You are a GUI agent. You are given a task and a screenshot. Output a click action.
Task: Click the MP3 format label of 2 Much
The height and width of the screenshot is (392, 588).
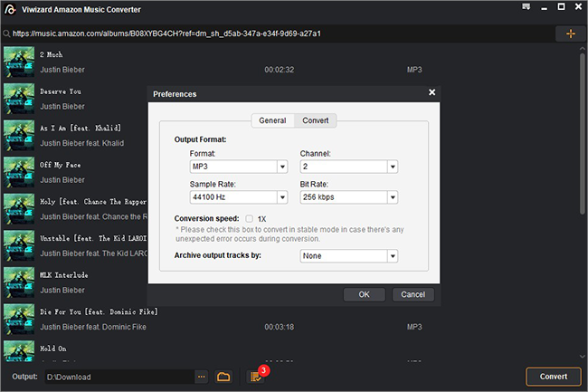tap(414, 70)
